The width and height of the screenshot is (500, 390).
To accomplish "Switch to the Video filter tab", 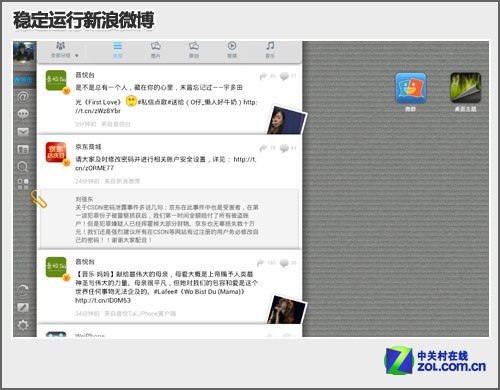I will pyautogui.click(x=232, y=50).
